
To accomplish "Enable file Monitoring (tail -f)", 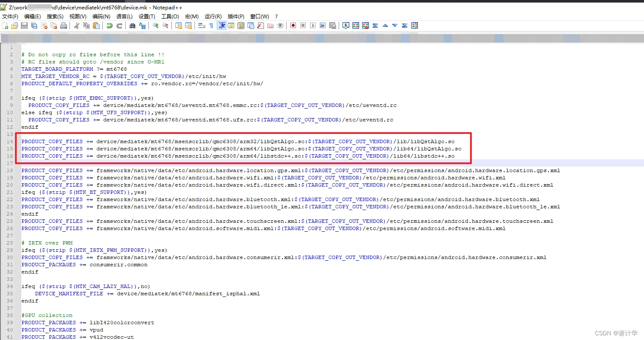I will point(280,25).
